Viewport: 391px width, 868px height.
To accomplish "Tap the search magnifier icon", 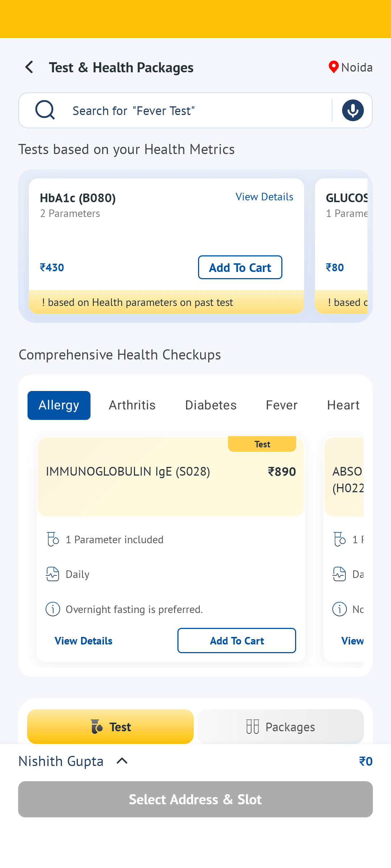I will 45,110.
